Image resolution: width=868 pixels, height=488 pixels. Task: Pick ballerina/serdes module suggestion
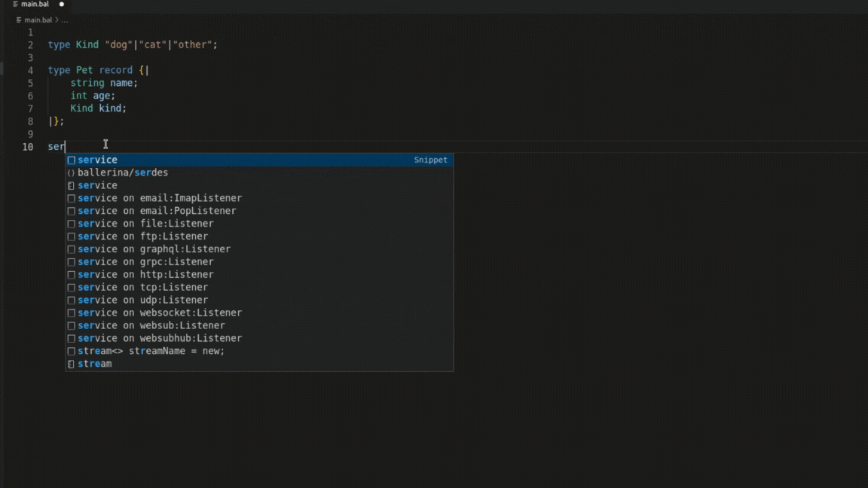[259, 172]
